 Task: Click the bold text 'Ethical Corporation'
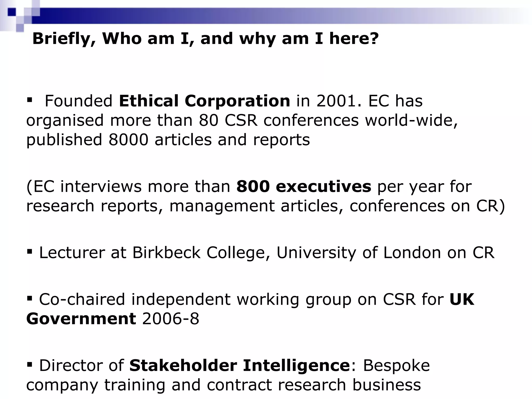pos(204,101)
